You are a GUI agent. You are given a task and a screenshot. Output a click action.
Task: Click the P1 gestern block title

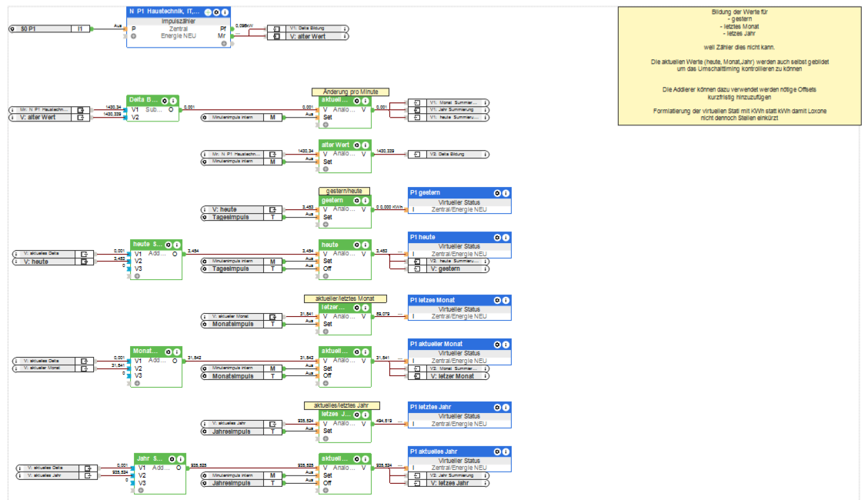pos(425,192)
